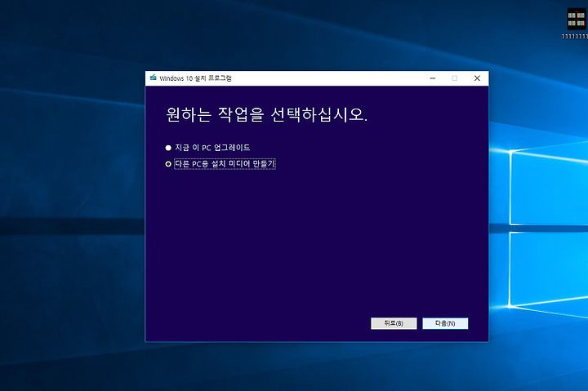Click the 지금 이 PC 업그레이드 label text
The image size is (588, 391).
coord(212,148)
